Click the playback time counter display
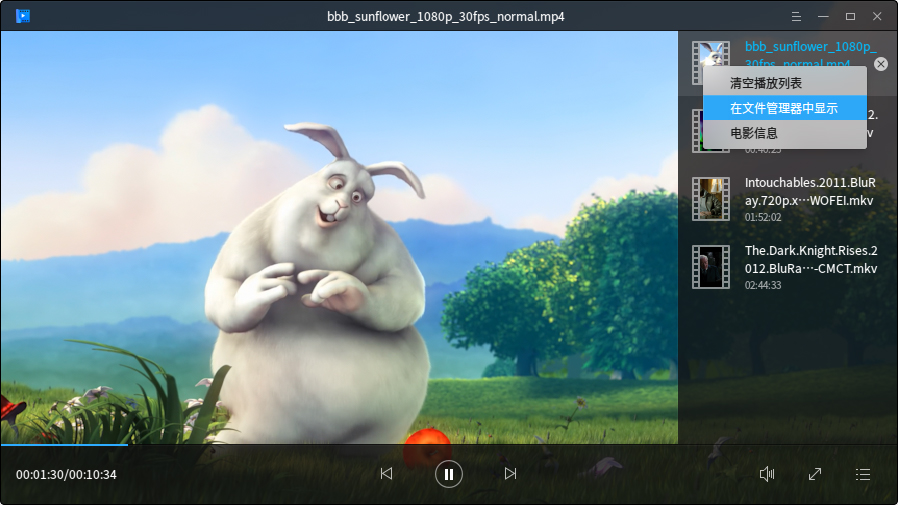Screen dimensions: 898x505 (66, 474)
